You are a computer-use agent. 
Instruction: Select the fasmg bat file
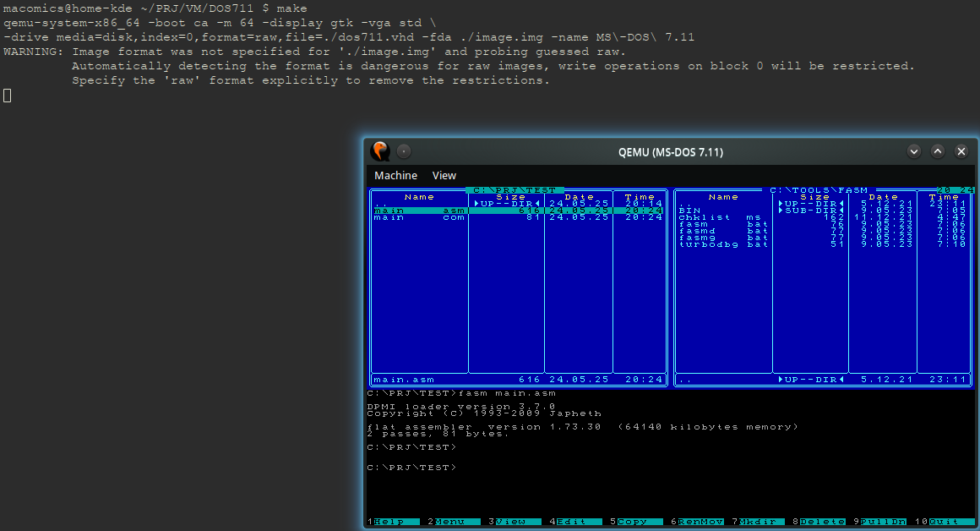pos(823,238)
